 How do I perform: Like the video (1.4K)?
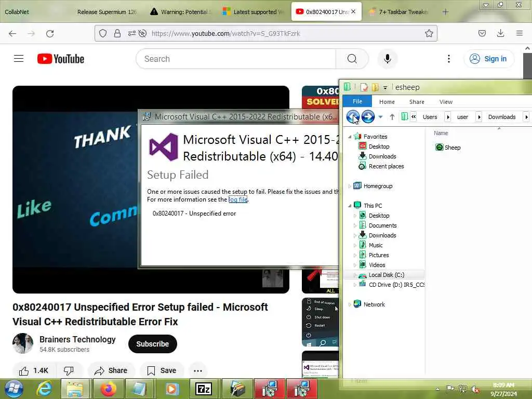coord(34,370)
